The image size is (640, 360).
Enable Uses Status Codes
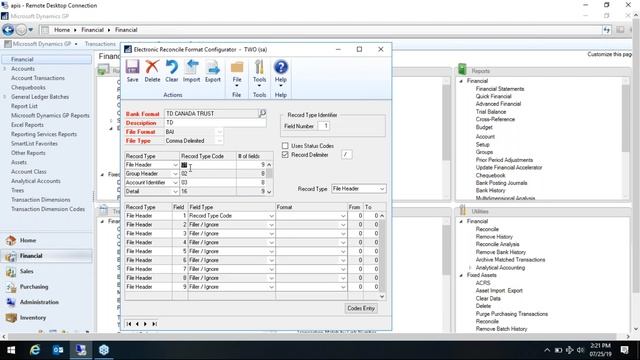tap(285, 146)
